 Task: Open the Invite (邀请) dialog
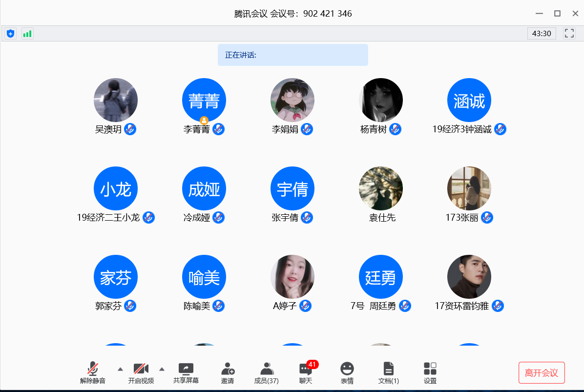[228, 373]
